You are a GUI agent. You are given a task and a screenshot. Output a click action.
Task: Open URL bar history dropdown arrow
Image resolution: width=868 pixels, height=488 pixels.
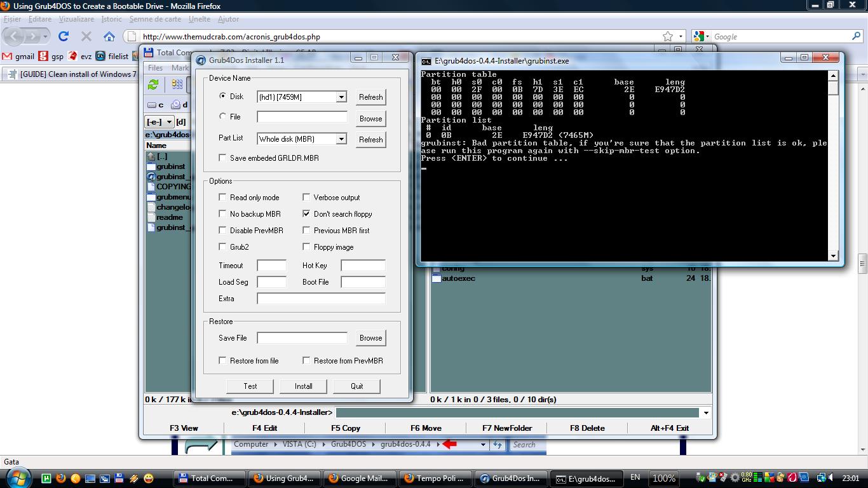tap(681, 36)
